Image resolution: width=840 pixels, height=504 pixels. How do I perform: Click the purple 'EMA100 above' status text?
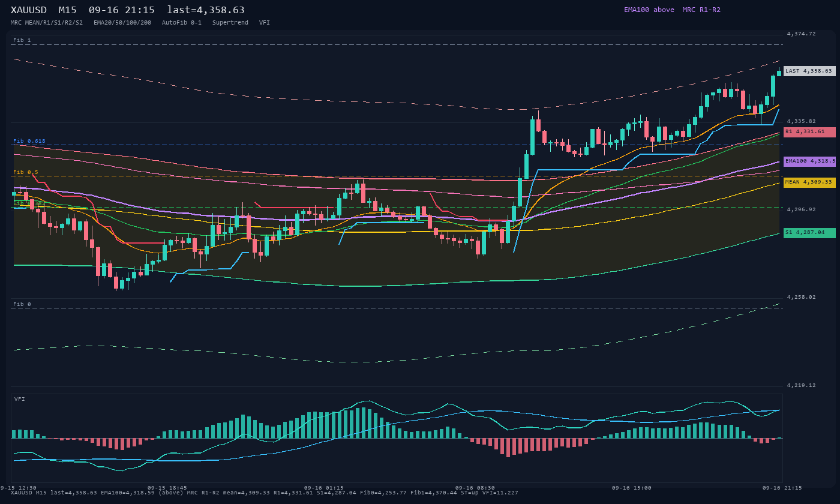tap(649, 10)
